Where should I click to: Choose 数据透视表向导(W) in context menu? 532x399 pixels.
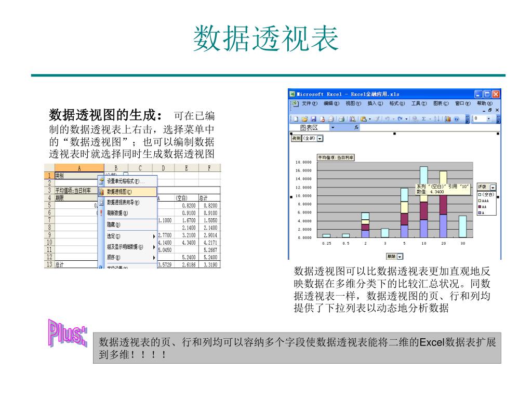tap(128, 203)
